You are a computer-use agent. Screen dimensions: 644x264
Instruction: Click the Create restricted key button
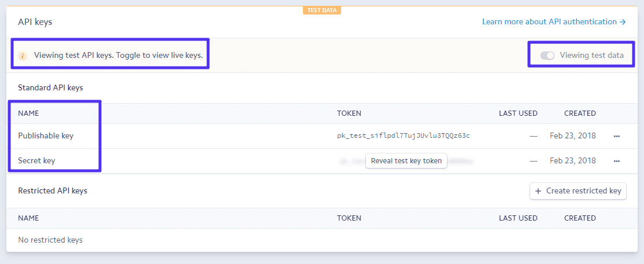578,191
